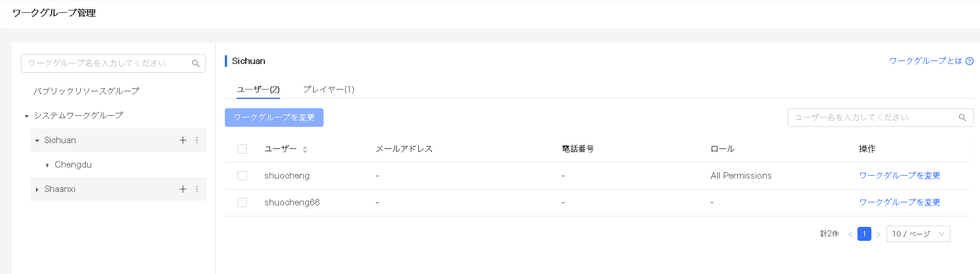Screen dimensions: 980x274
Task: Sort the ユーザー column
Action: tap(305, 150)
